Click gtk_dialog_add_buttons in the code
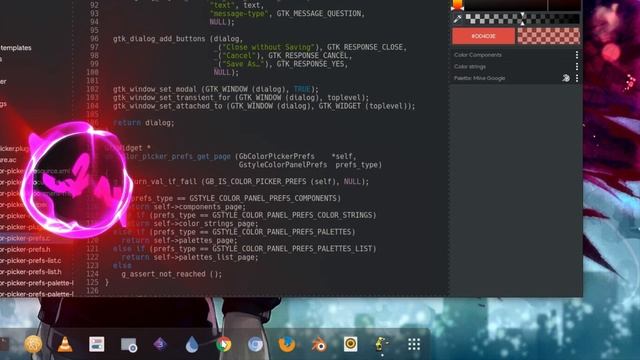 [x=159, y=39]
